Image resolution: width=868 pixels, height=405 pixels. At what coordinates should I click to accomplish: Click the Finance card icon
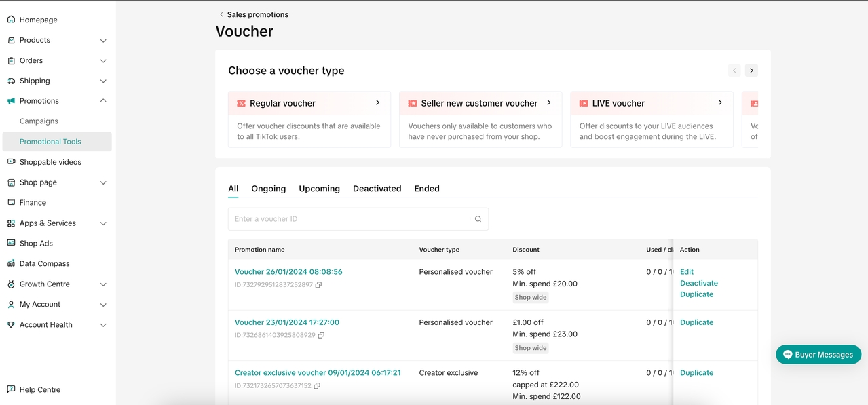point(11,202)
